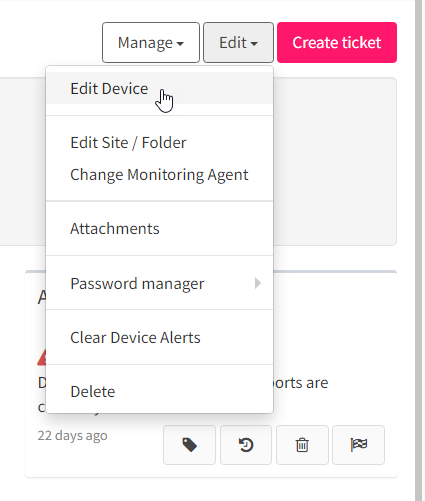Click the pink Create ticket button
Image resolution: width=425 pixels, height=501 pixels.
point(337,43)
